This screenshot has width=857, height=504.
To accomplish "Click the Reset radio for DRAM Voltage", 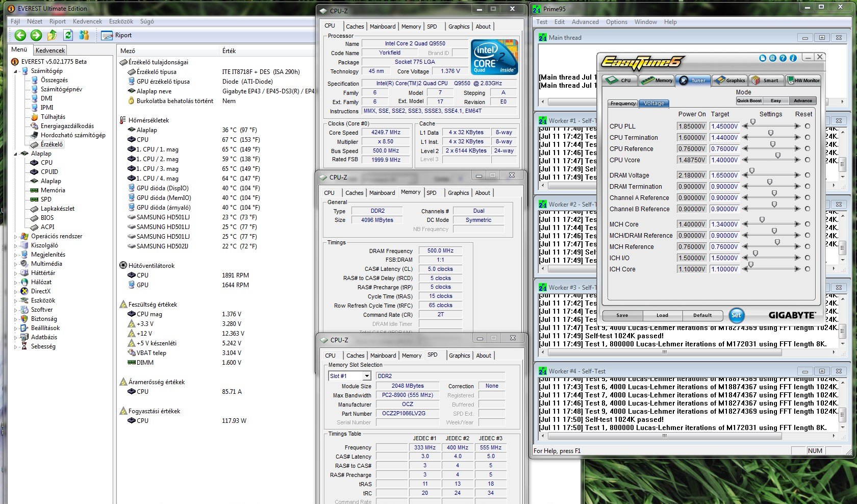I will click(x=808, y=175).
